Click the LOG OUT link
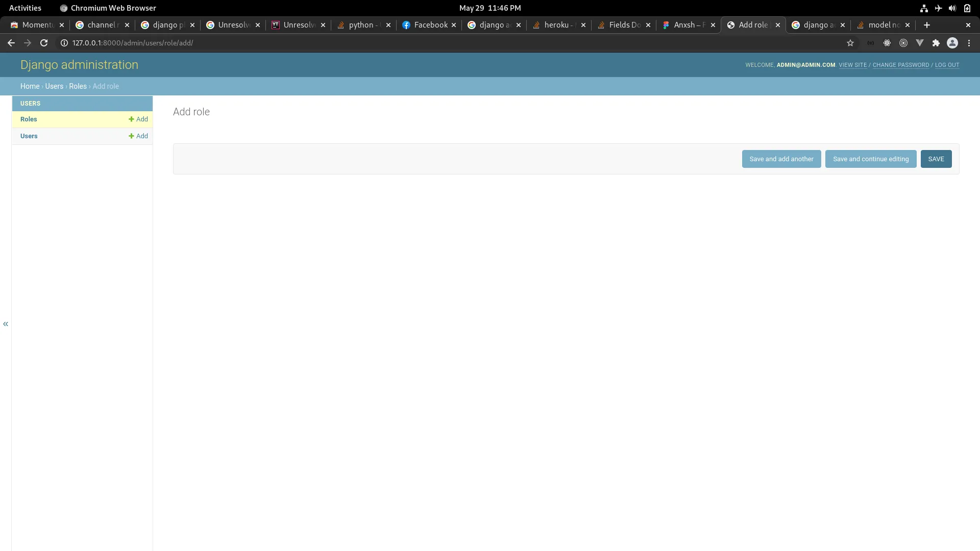Image resolution: width=980 pixels, height=551 pixels. tap(947, 65)
